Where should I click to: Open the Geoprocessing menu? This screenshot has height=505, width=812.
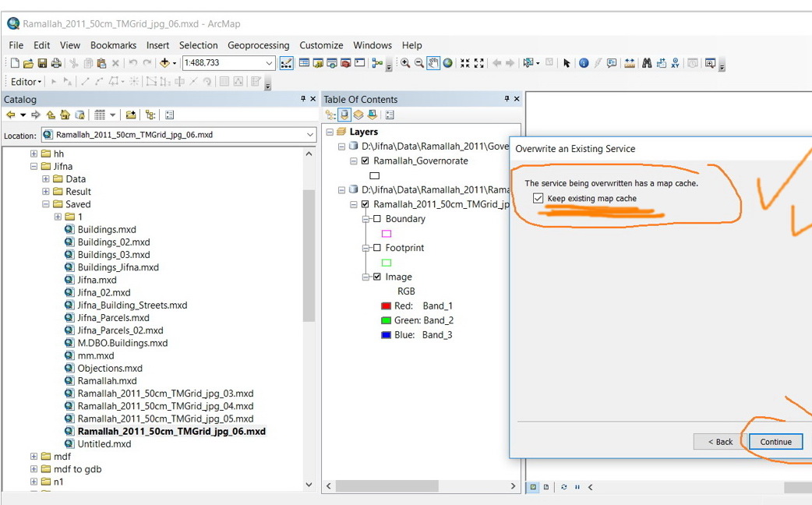click(258, 45)
